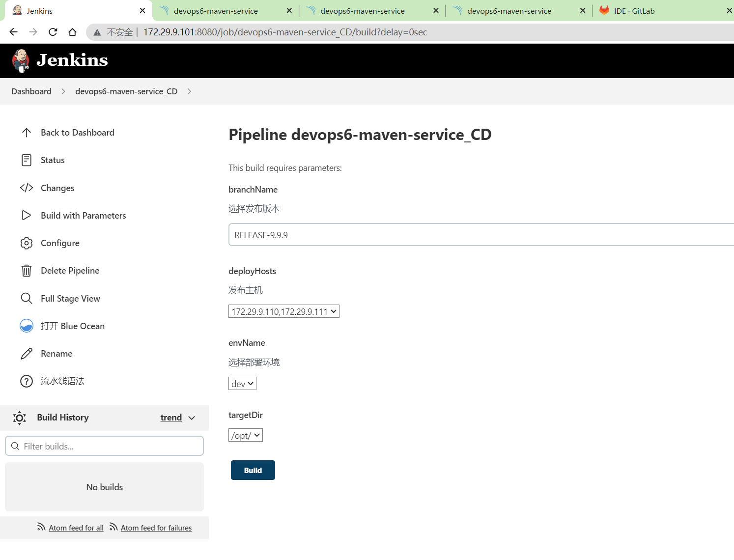Image resolution: width=734 pixels, height=560 pixels.
Task: Select Delete Pipeline in sidebar
Action: pyautogui.click(x=70, y=271)
